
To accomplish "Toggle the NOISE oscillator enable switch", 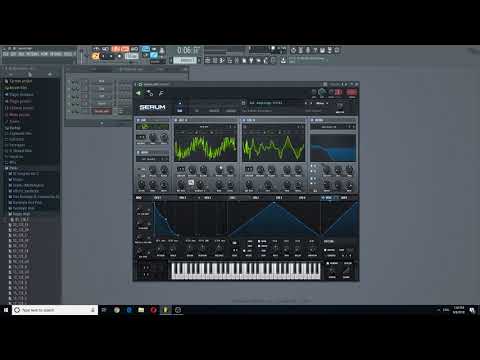I will tap(138, 152).
